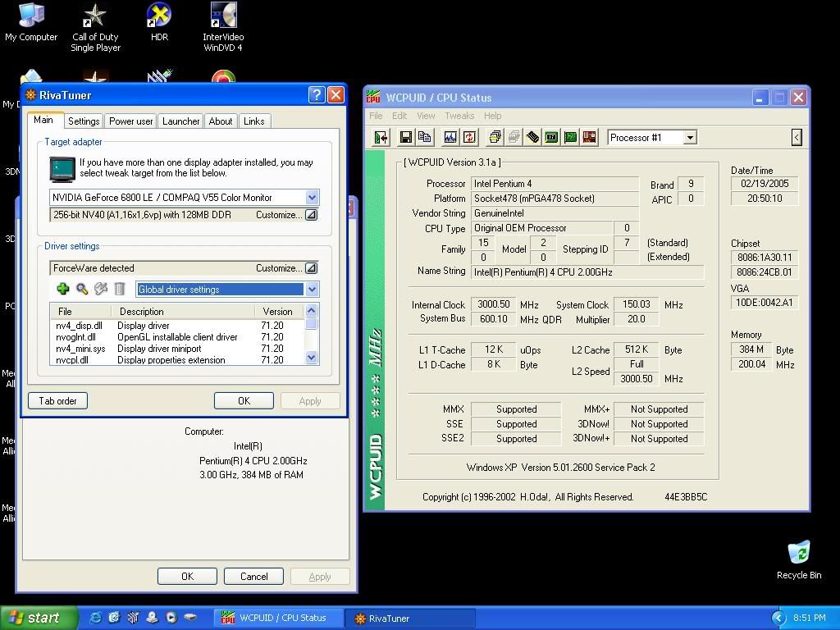
Task: Click the Tab order button
Action: tap(57, 400)
